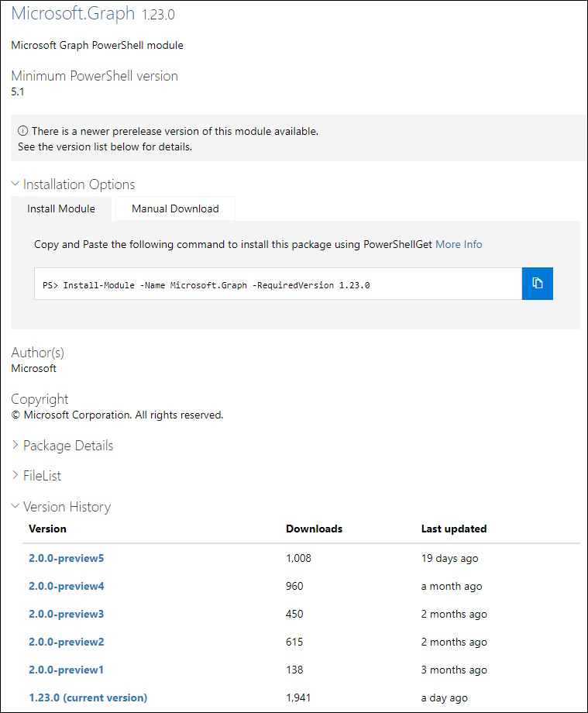The image size is (588, 713).
Task: Open the More Info link
Action: coord(459,244)
